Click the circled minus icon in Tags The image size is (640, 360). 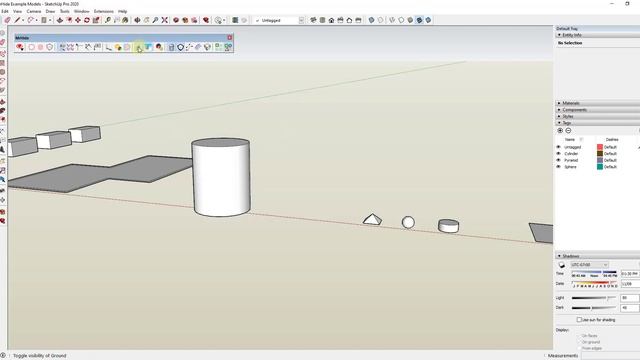pyautogui.click(x=568, y=131)
